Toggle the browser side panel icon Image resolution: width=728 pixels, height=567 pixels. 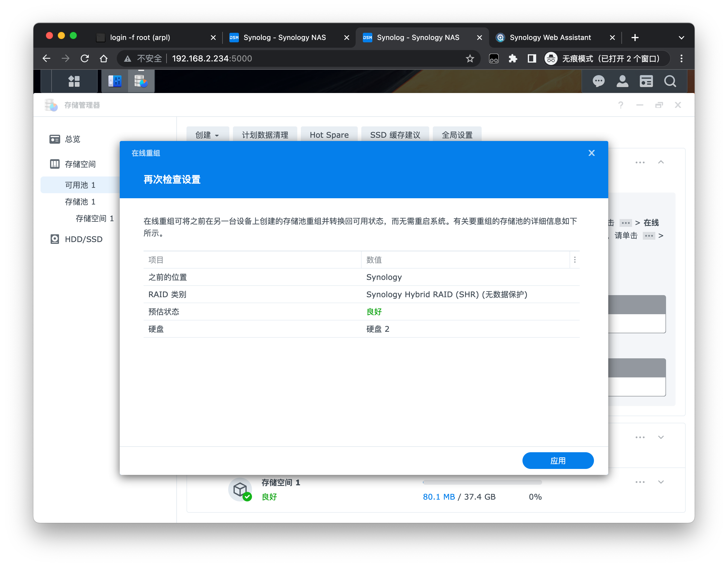pyautogui.click(x=532, y=59)
